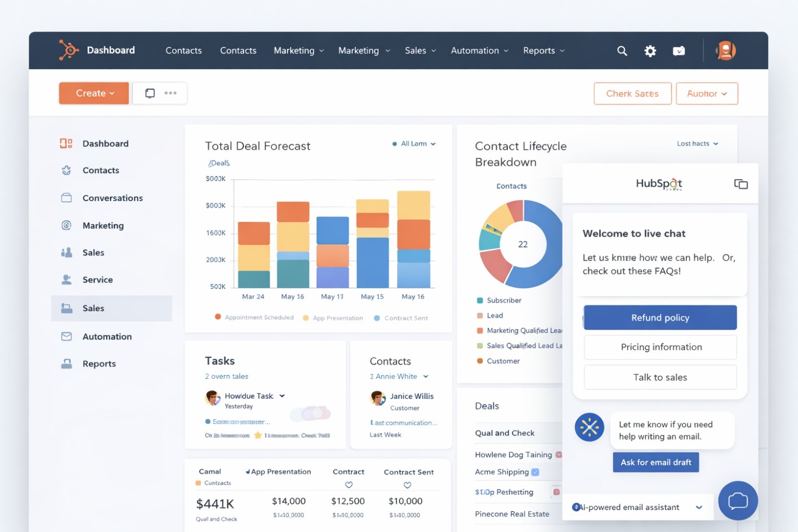
Task: Open the floating chat bubble button
Action: (x=738, y=501)
